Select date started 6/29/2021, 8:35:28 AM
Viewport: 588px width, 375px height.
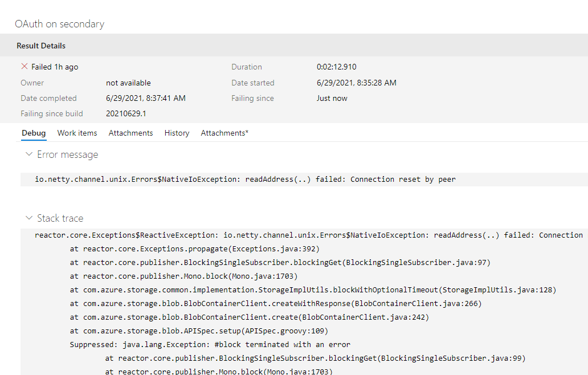tap(356, 83)
